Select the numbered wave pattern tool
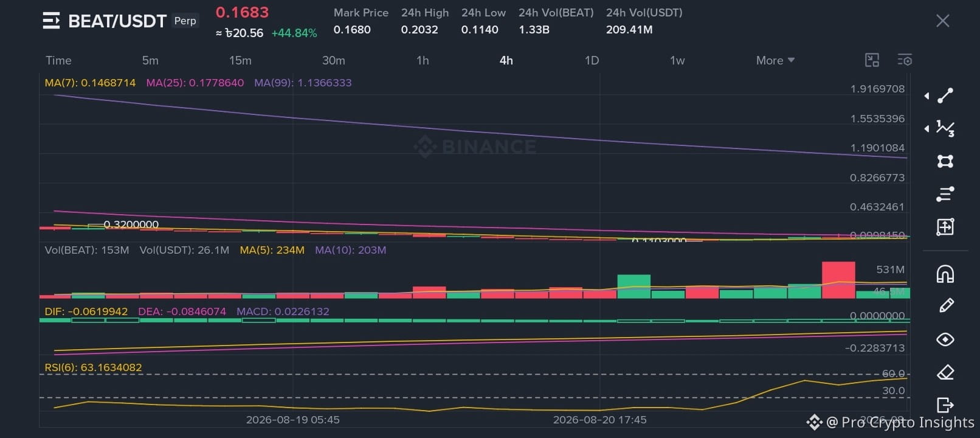Viewport: 980px width, 438px height. (x=945, y=128)
